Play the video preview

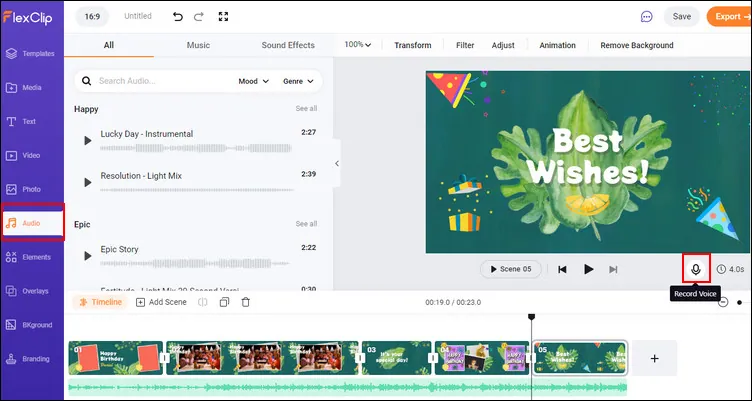click(588, 269)
